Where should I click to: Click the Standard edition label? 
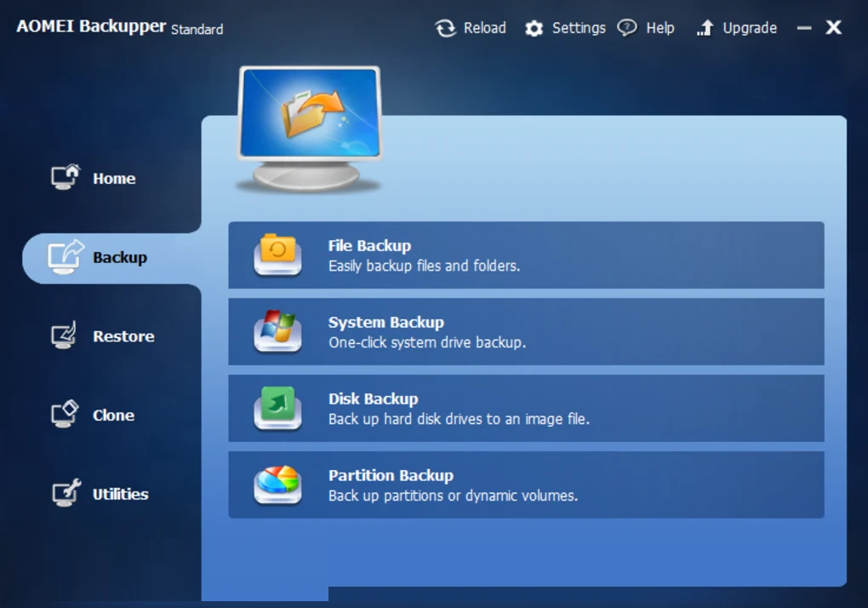point(197,29)
